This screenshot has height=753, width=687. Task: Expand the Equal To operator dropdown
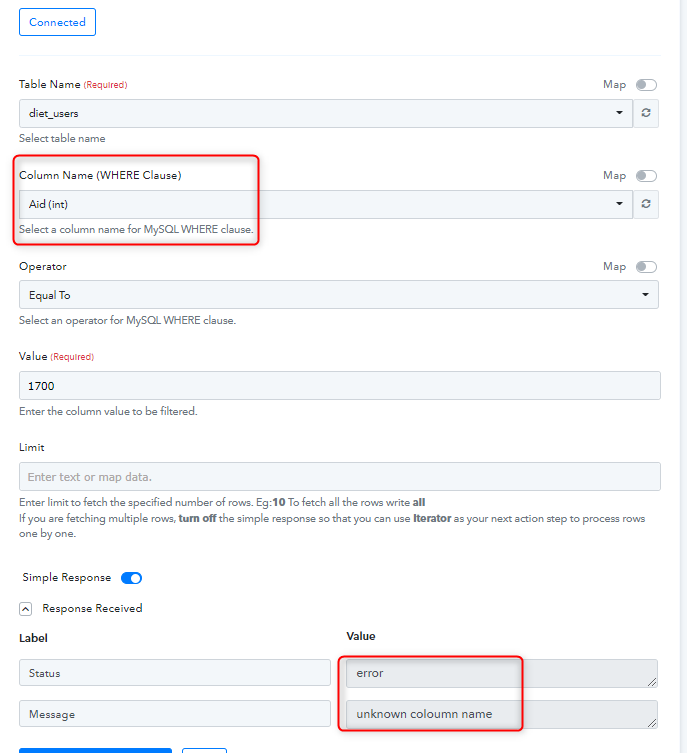tap(339, 295)
